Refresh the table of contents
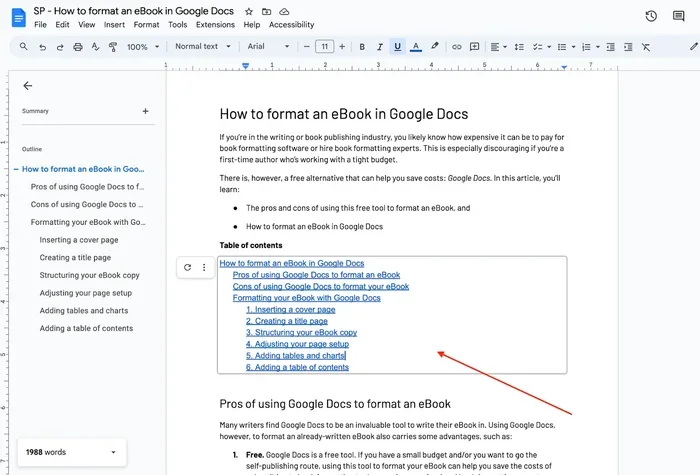This screenshot has width=700, height=475. coord(188,267)
